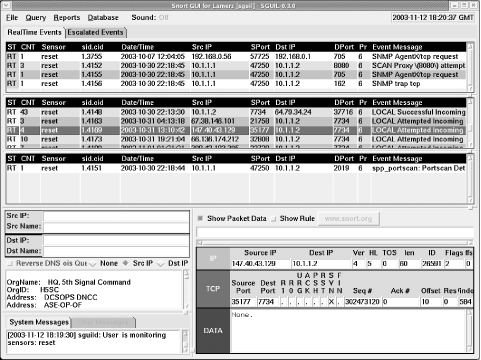Open the File menu

(12, 18)
